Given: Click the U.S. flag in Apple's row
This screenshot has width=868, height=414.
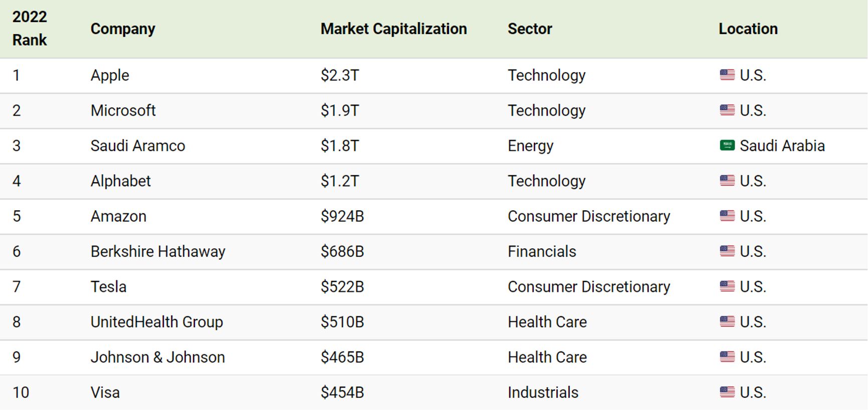Looking at the screenshot, I should 727,75.
